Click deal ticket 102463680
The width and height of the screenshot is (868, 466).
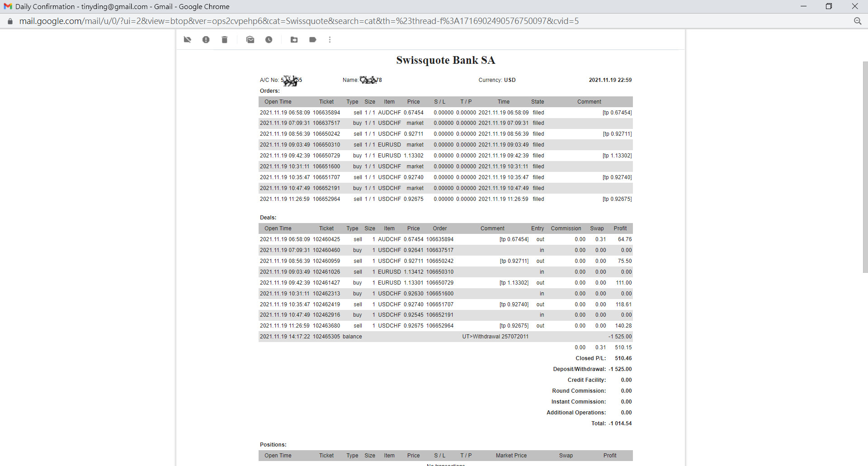(326, 326)
